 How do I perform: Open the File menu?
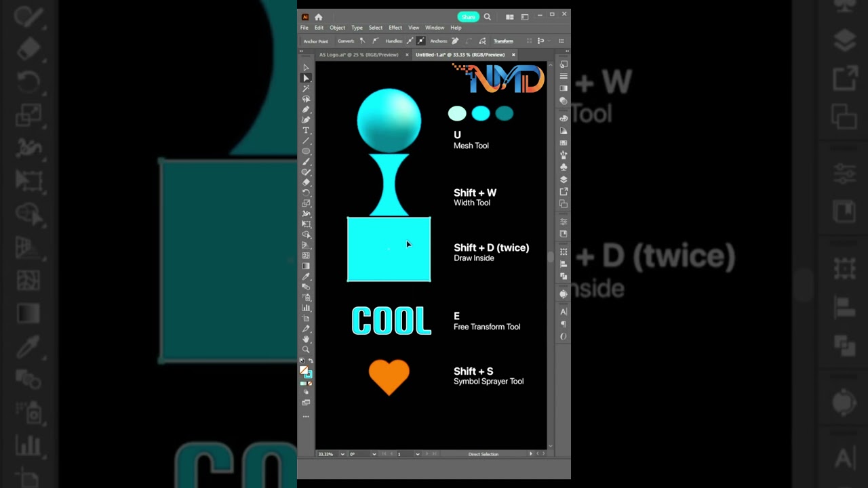pyautogui.click(x=304, y=28)
